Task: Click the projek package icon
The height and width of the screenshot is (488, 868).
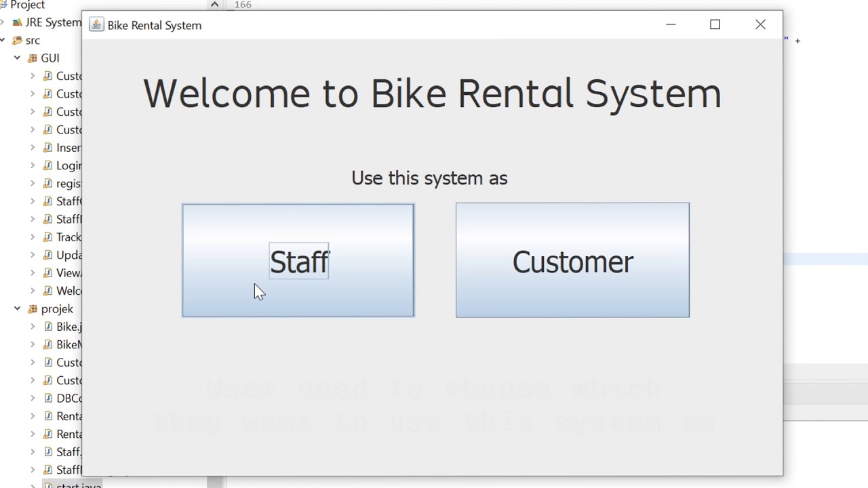Action: pyautogui.click(x=32, y=308)
